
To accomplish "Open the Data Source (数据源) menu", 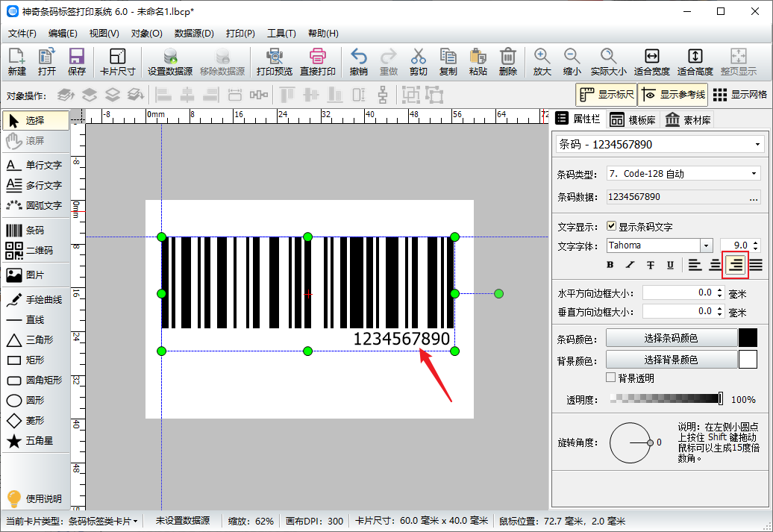I will pyautogui.click(x=194, y=34).
